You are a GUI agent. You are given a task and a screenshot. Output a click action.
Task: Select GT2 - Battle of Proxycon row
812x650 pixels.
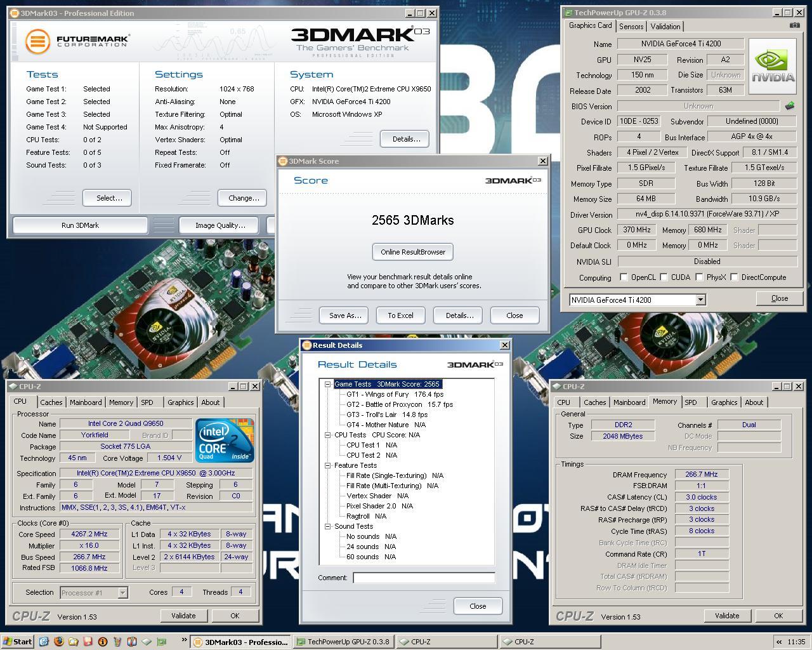pos(400,404)
